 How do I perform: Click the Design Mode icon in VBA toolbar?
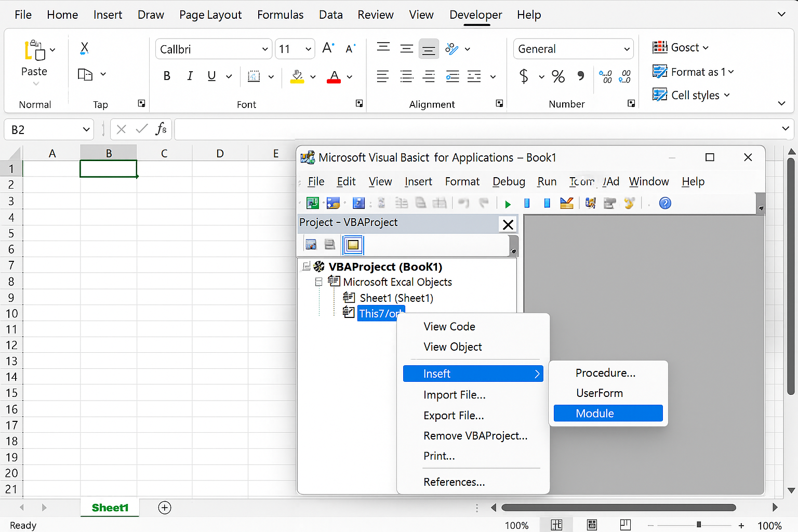click(567, 203)
